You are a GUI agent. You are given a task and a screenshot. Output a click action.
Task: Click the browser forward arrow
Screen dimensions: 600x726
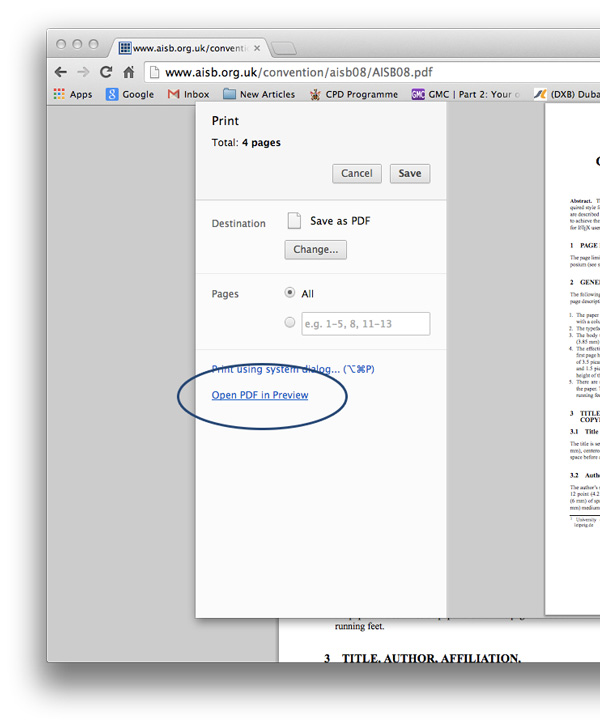coord(83,72)
